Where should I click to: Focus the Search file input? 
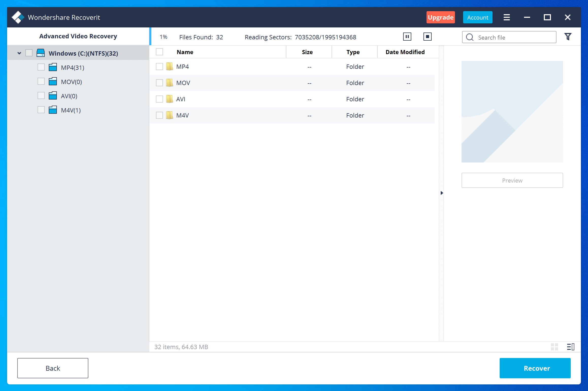click(509, 37)
